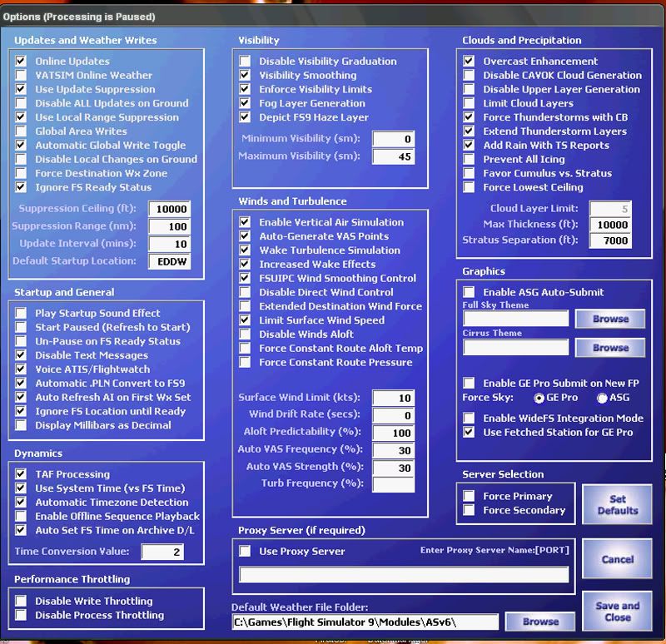This screenshot has height=644, width=666.
Task: Check Disable Process Throttling
Action: (21, 615)
